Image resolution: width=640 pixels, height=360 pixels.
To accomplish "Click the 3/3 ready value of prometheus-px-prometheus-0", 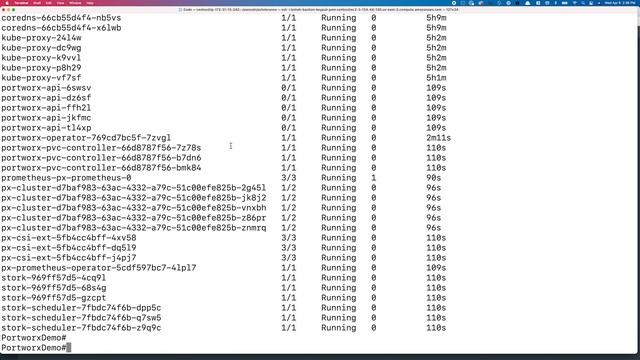I will coord(289,178).
